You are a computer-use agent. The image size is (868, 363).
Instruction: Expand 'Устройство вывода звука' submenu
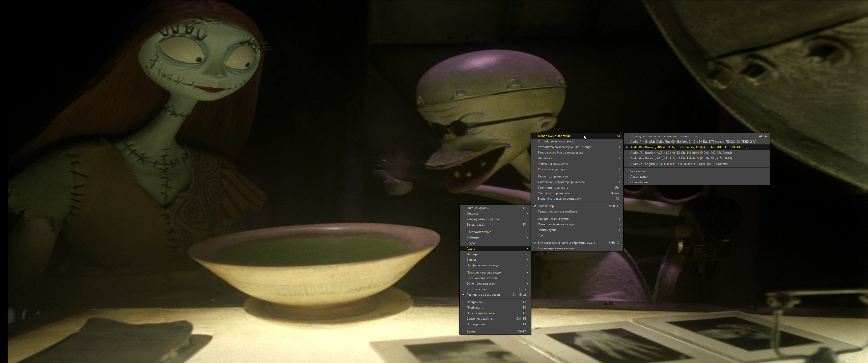pos(577,141)
